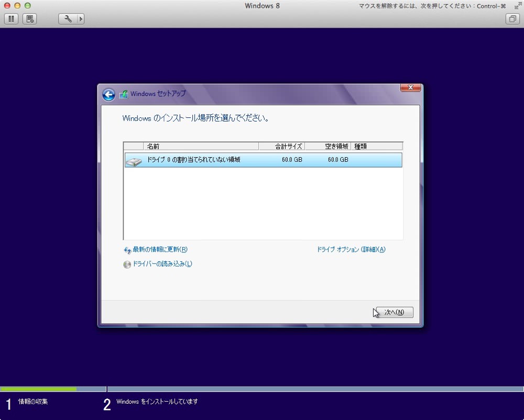Go back in Windows Setup
The image size is (524, 420).
coord(108,95)
